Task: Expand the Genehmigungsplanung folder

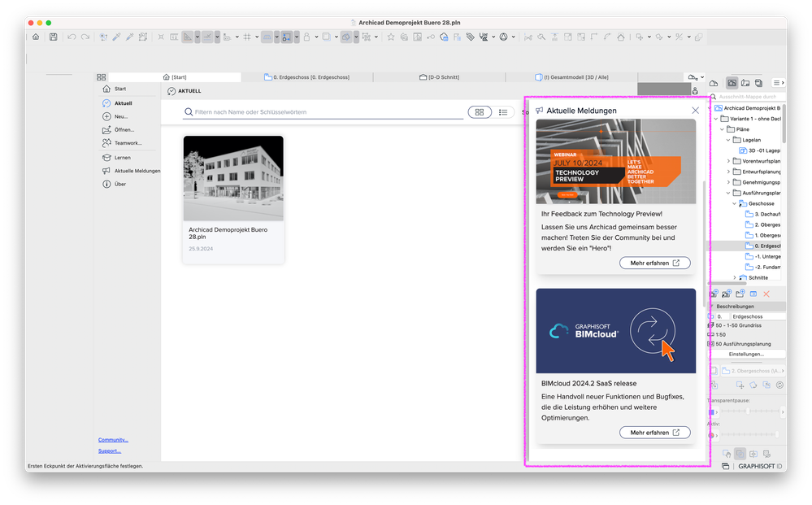Action: click(728, 182)
